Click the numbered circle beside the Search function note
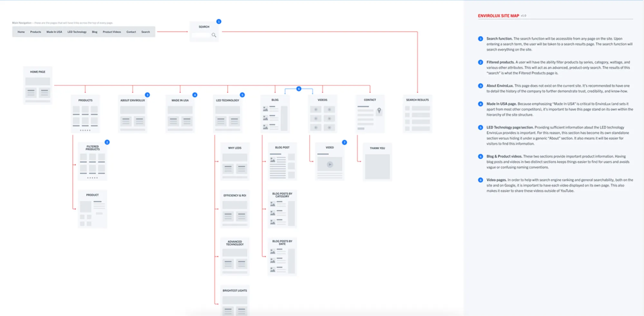644x316 pixels. click(x=480, y=39)
